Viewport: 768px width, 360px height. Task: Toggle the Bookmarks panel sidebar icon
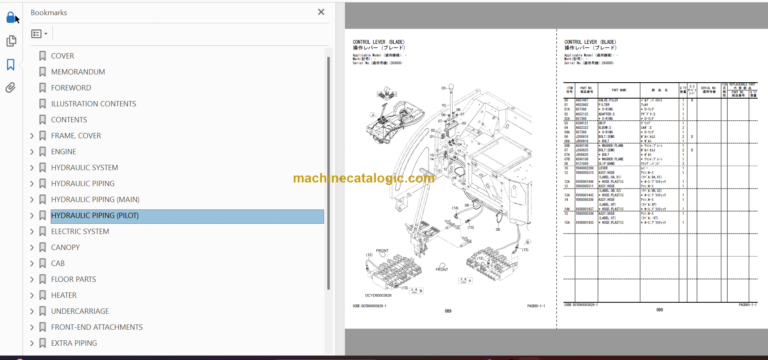(11, 65)
